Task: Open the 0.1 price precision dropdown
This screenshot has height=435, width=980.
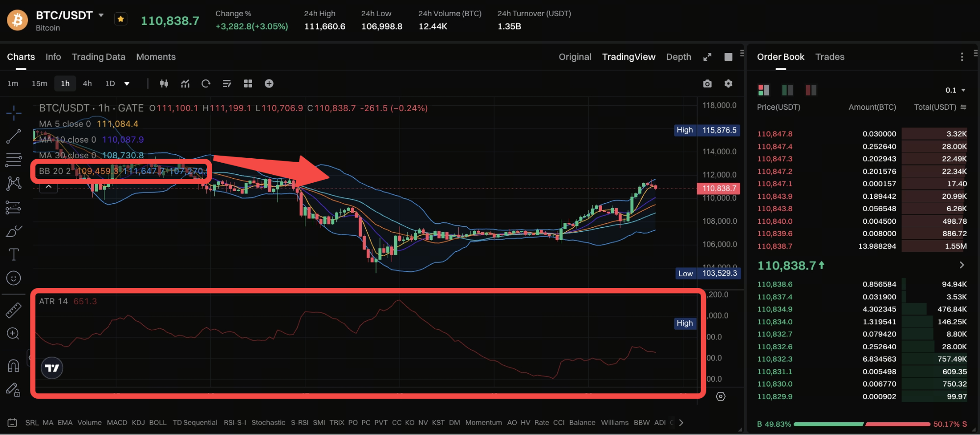Action: [955, 90]
